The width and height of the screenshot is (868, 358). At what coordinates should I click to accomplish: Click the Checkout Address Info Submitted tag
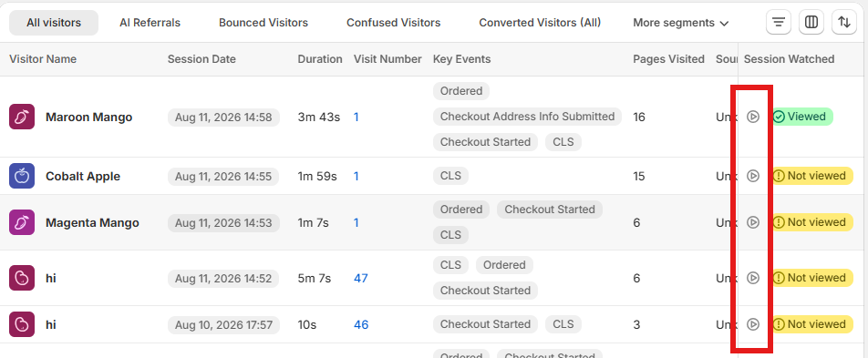528,117
